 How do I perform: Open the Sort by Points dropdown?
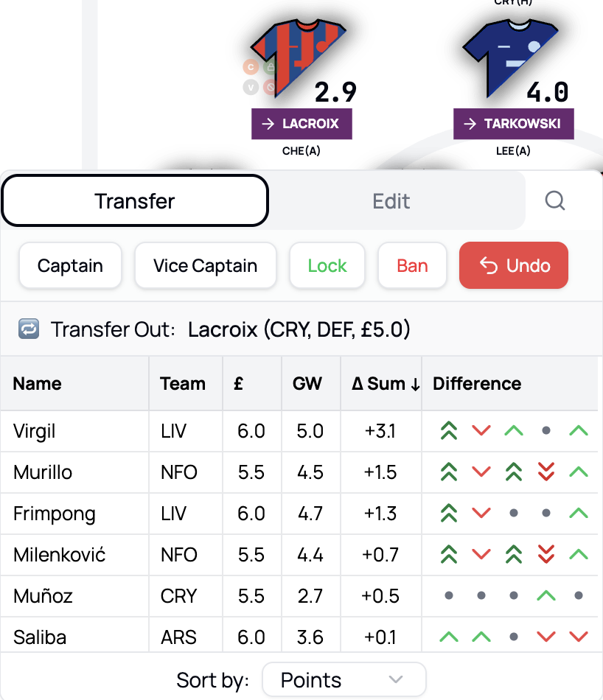coord(344,679)
